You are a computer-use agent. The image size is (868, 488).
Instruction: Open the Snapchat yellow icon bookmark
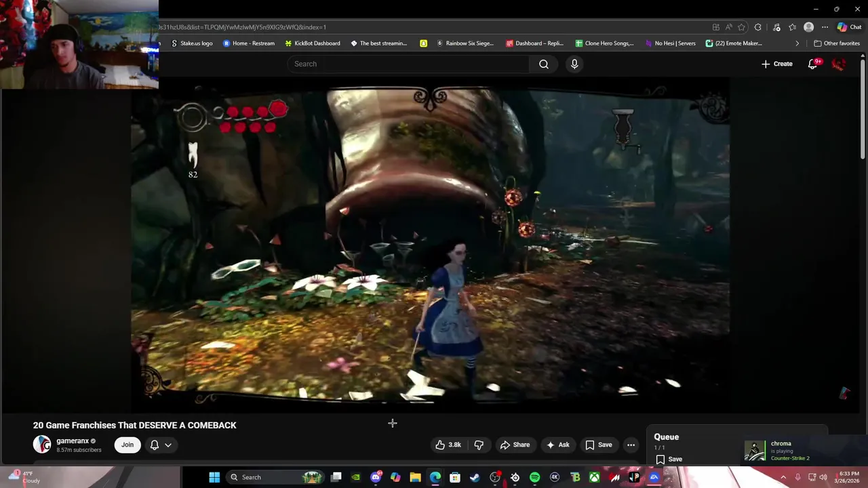pos(423,43)
